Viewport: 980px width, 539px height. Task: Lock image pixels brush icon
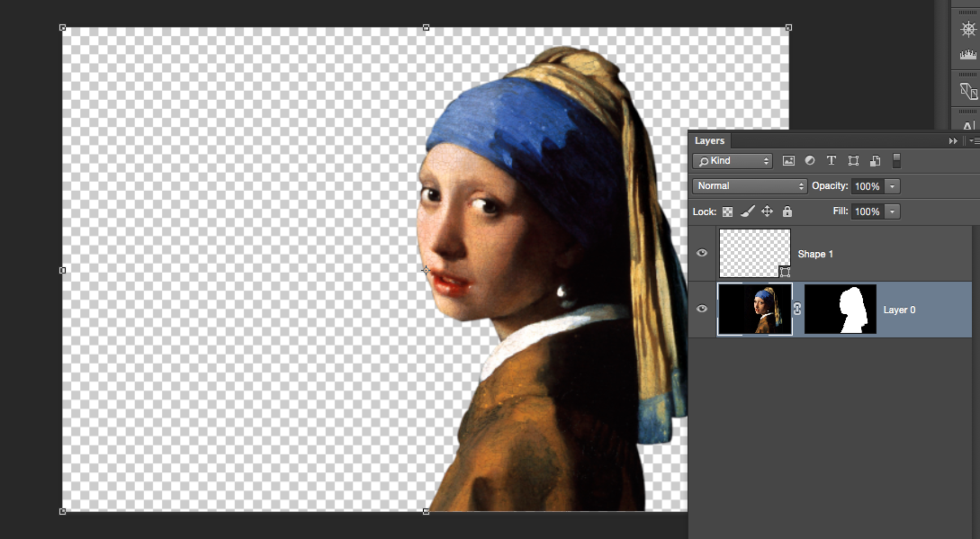coord(748,211)
